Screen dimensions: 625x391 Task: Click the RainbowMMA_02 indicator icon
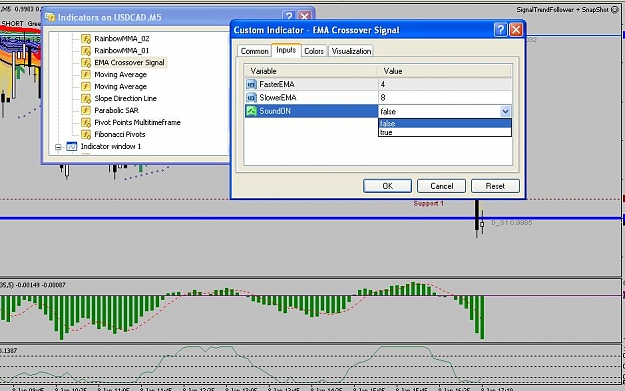[x=86, y=39]
